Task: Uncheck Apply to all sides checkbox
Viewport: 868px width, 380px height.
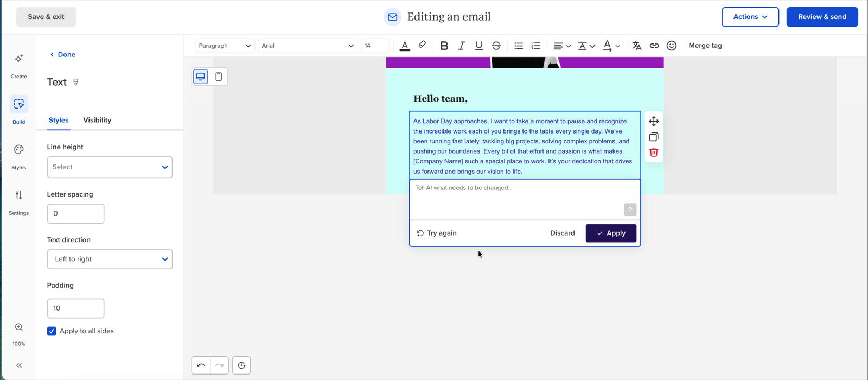Action: pos(52,331)
